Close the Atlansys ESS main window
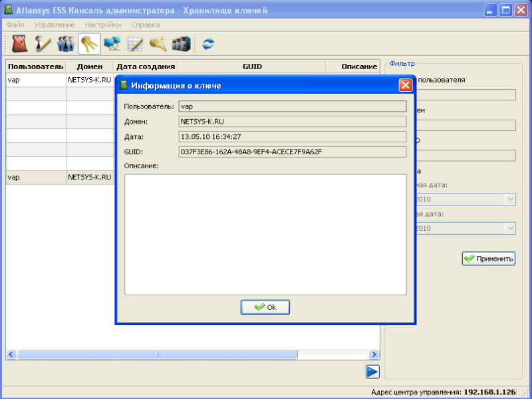This screenshot has height=399, width=532. [521, 10]
